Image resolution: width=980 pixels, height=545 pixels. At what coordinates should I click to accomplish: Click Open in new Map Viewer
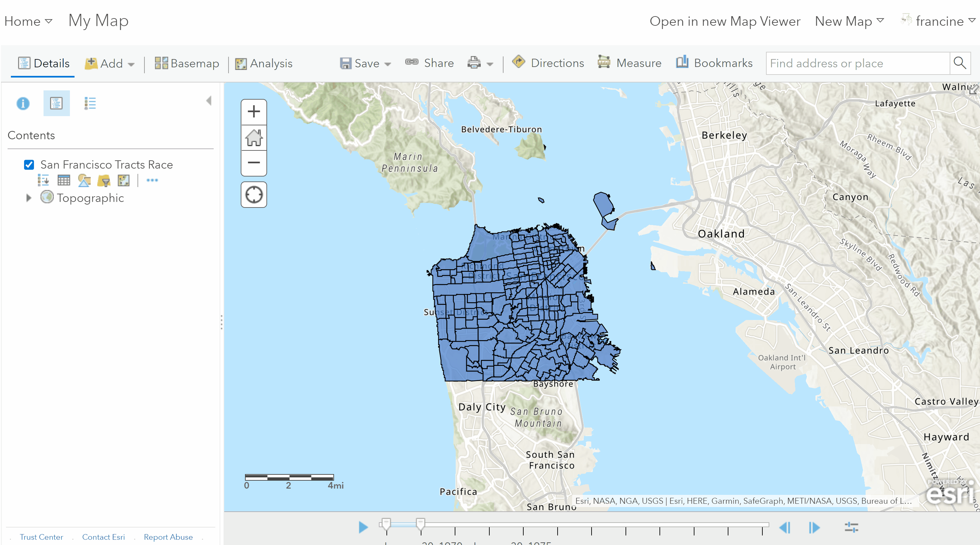coord(725,21)
